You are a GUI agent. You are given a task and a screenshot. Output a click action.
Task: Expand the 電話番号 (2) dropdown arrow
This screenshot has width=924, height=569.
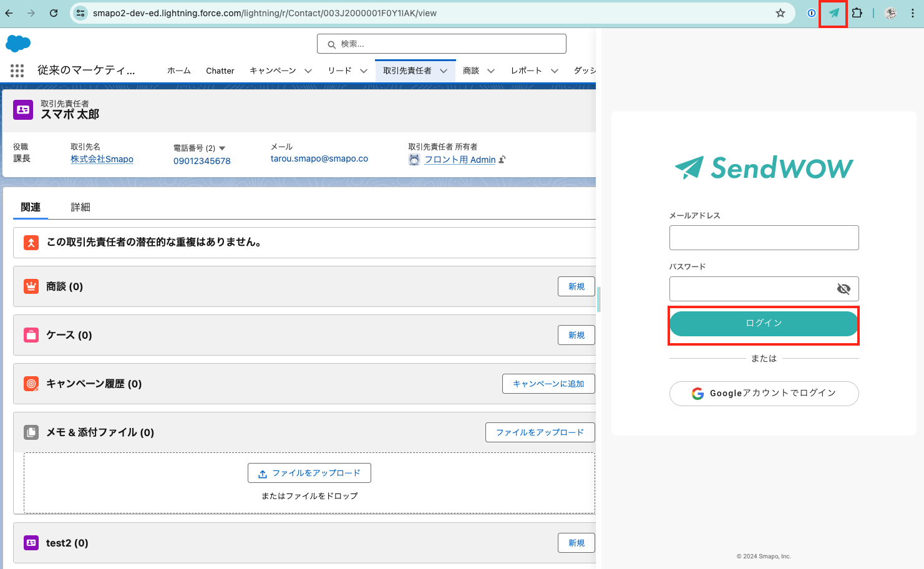pyautogui.click(x=222, y=148)
